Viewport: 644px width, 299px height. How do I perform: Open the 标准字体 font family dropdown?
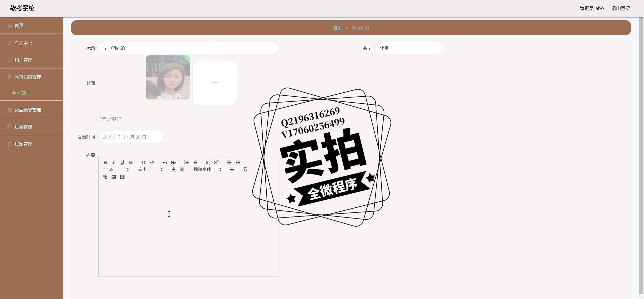coord(207,169)
